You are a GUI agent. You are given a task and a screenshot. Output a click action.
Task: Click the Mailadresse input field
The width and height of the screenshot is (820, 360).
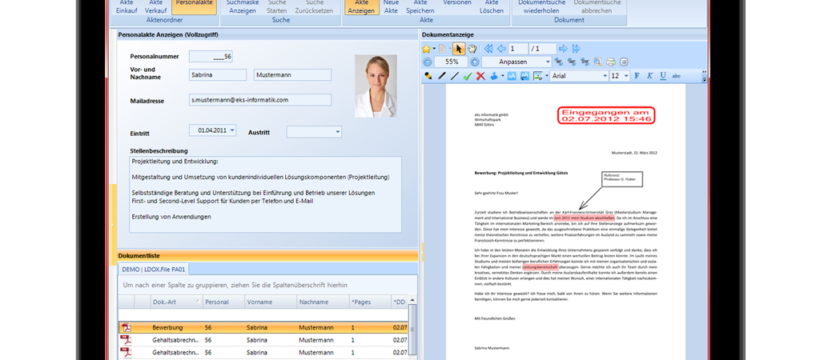pos(260,99)
